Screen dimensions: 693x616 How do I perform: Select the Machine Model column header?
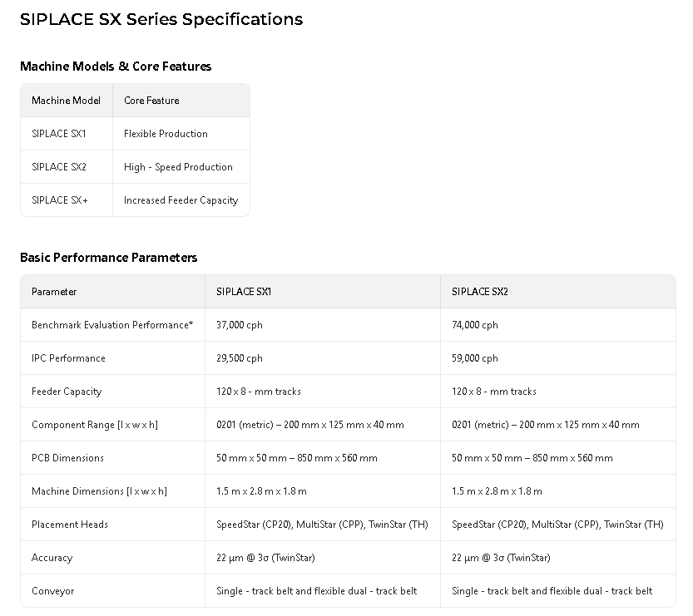66,101
